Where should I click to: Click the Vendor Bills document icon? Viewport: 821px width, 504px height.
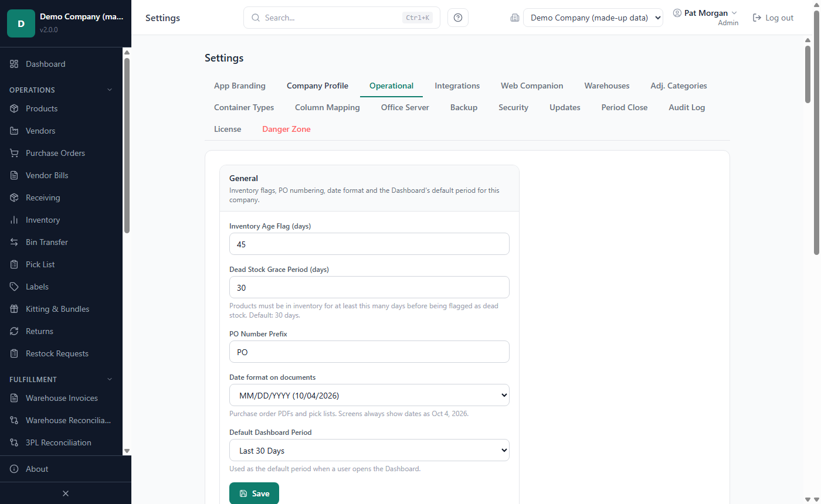[14, 175]
